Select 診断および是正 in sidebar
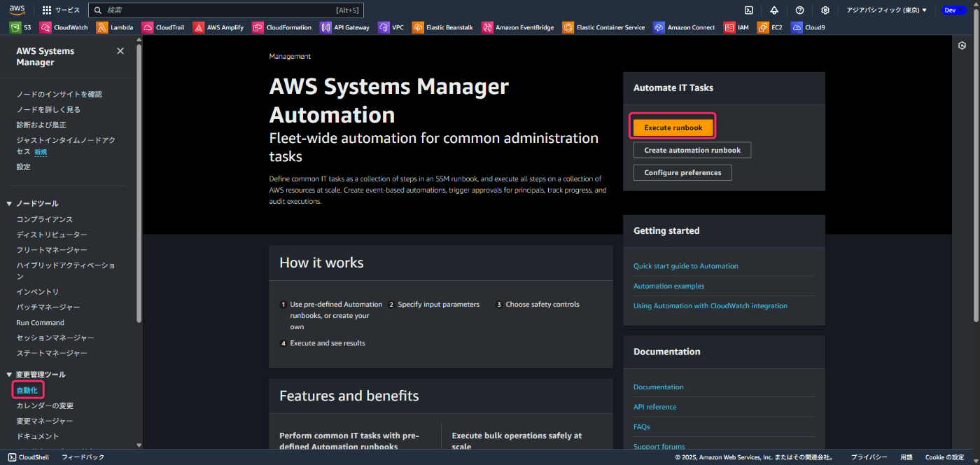The image size is (980, 465). point(41,125)
